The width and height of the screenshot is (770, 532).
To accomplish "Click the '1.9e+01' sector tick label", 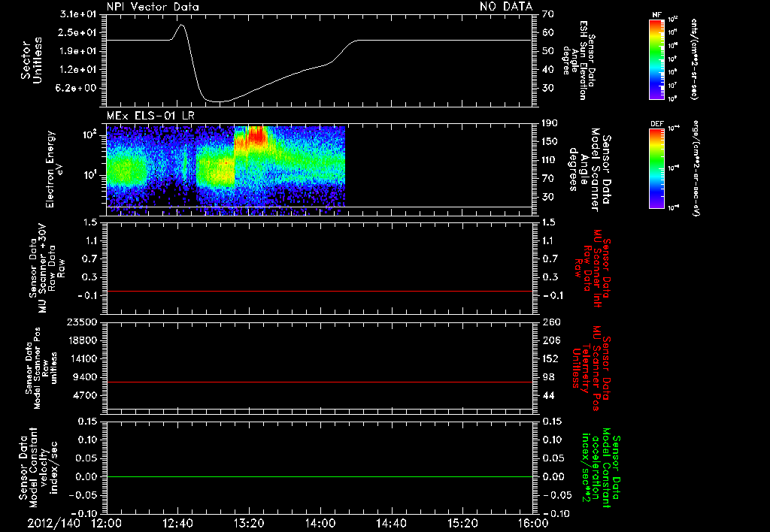I will 78,51.
